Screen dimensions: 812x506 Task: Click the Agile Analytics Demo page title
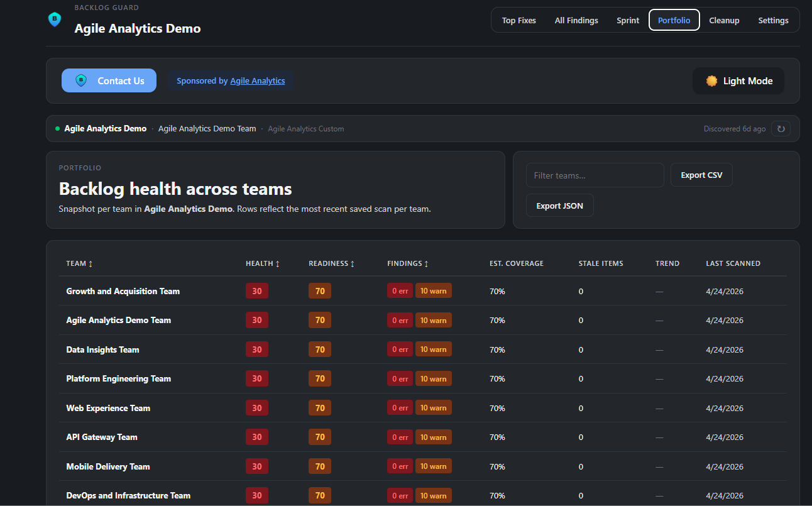point(138,28)
